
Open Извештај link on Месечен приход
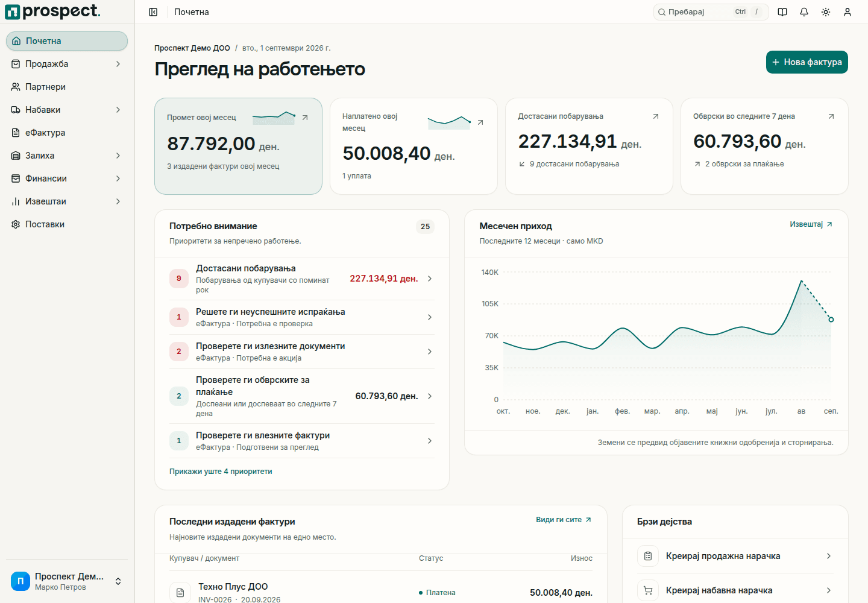811,224
